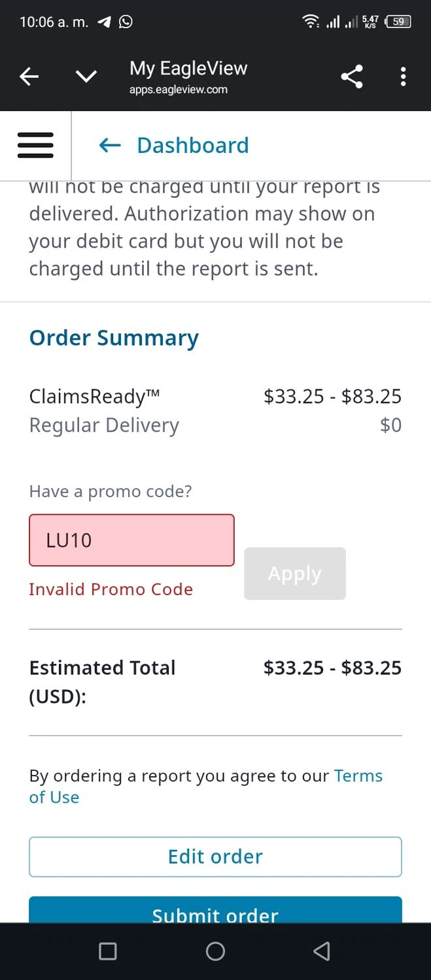Expand the browser tab chevron dropdown
Screen dimensions: 431x980
click(x=86, y=77)
